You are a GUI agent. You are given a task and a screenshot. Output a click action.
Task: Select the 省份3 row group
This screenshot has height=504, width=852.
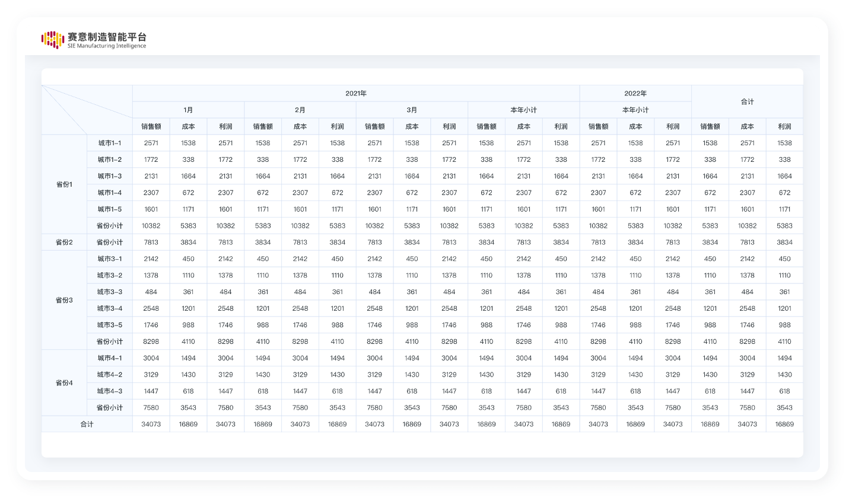(x=64, y=300)
